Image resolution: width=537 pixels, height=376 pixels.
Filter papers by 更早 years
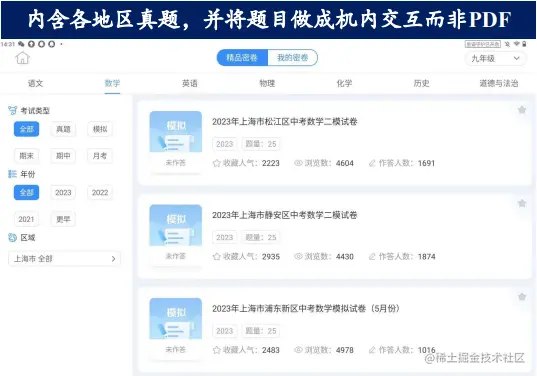click(63, 219)
